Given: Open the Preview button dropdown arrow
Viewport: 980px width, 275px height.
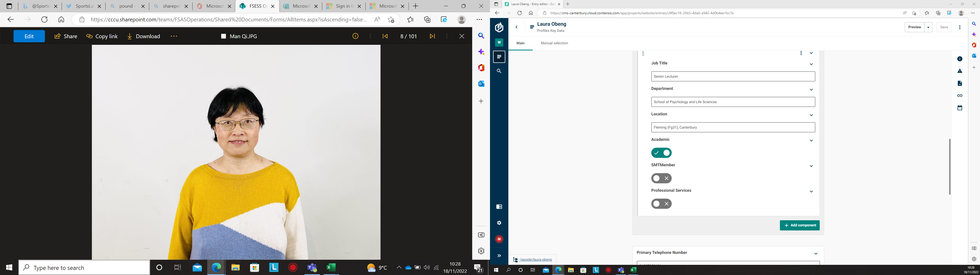Looking at the screenshot, I should click(928, 27).
